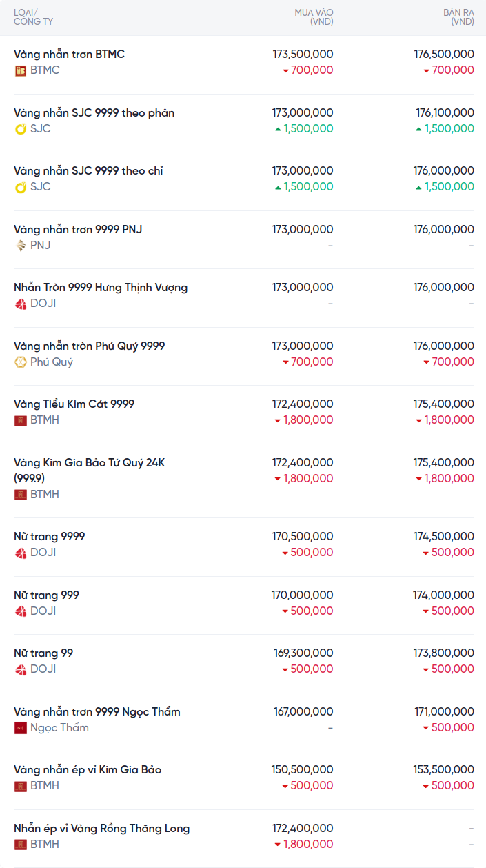This screenshot has height=868, width=486.
Task: Click the BTMC logo icon
Action: tap(21, 70)
